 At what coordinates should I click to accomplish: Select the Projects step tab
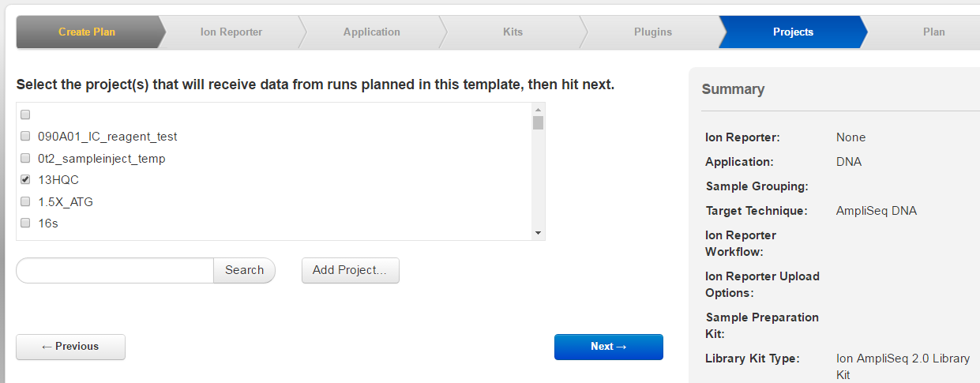tap(793, 32)
